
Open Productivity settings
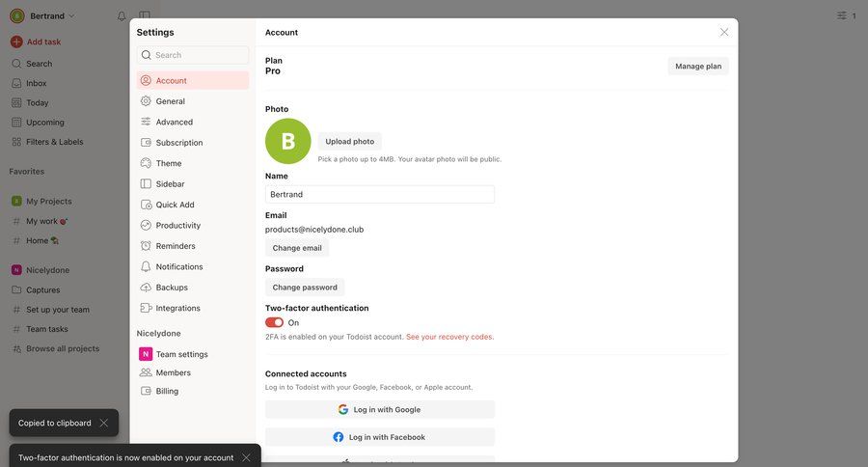193,226
